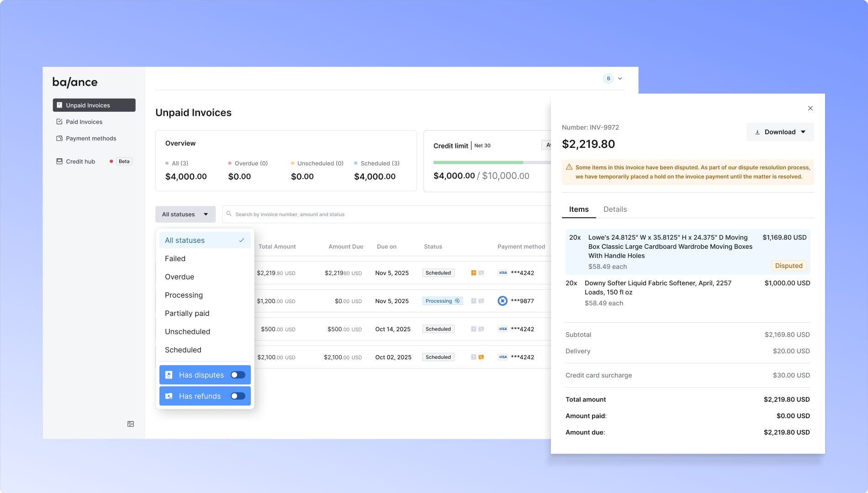Click the orange refund icon on the Oct 02, 2025 row
This screenshot has height=493, width=868.
pyautogui.click(x=481, y=357)
